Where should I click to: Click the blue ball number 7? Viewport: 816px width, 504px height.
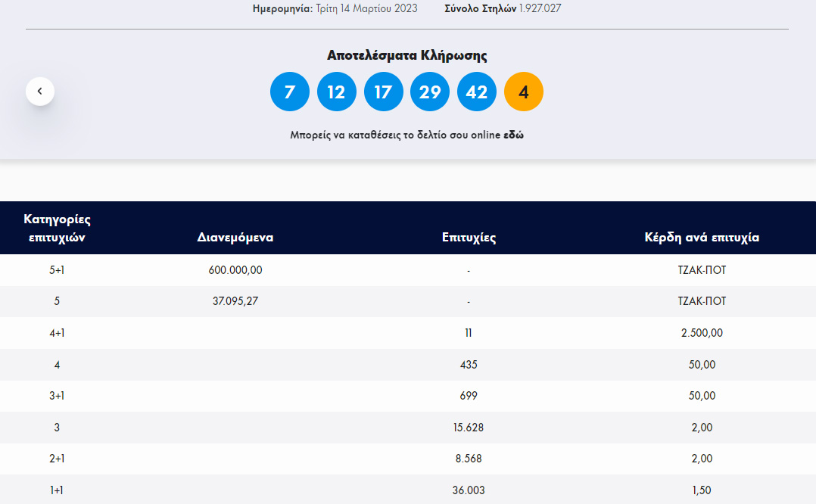[289, 92]
